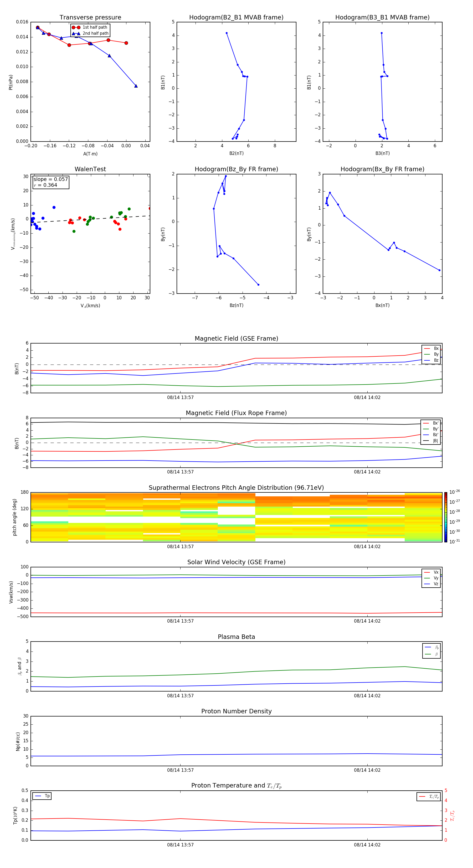Click '08/14 14:02' tick under GSE magnetic field
Image resolution: width=473 pixels, height=868 pixels.
coord(367,398)
